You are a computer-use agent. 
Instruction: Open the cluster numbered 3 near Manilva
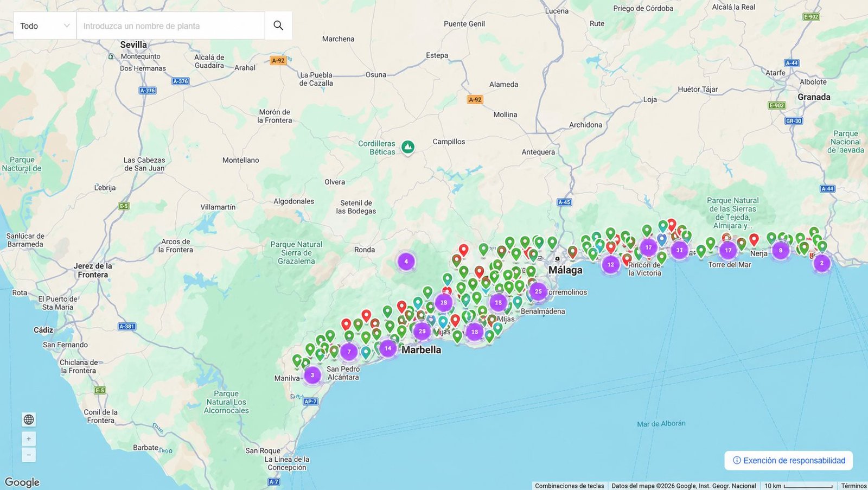point(312,375)
